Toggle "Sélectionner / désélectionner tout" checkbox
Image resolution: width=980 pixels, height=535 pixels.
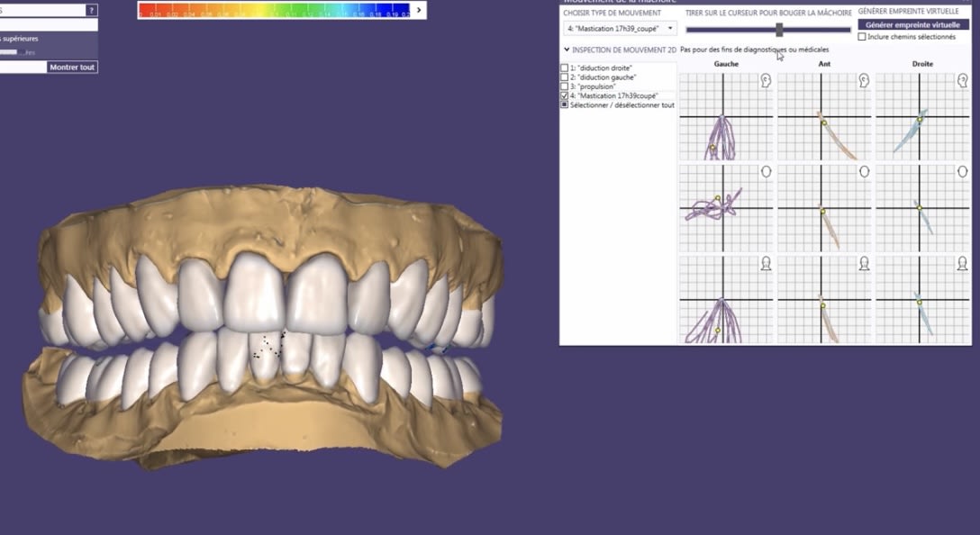[565, 104]
